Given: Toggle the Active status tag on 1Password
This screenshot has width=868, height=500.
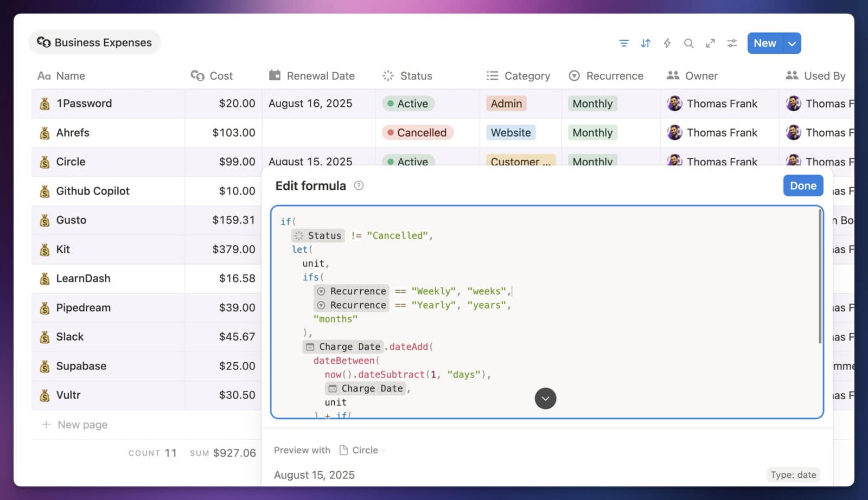Looking at the screenshot, I should coord(408,104).
